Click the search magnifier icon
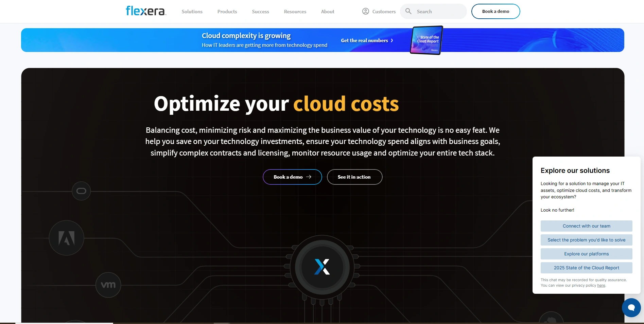Screen dimensions: 644x324 click(409, 11)
